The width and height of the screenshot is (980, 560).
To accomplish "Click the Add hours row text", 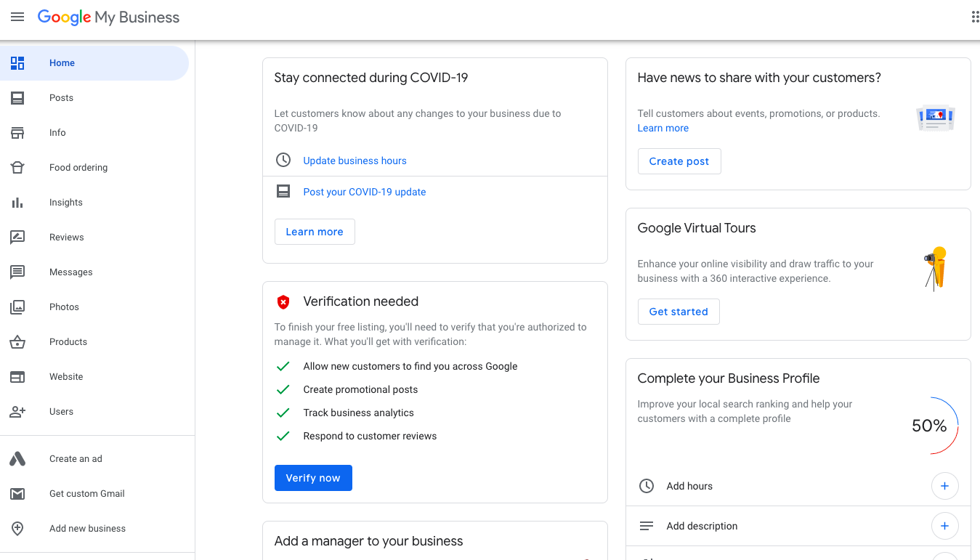I will click(689, 486).
